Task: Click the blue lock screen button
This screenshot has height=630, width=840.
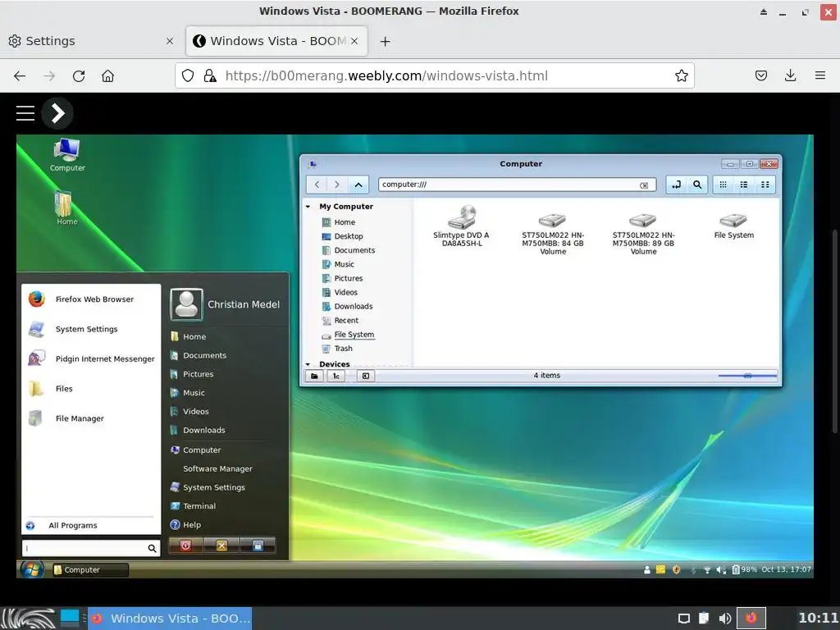Action: pyautogui.click(x=258, y=546)
